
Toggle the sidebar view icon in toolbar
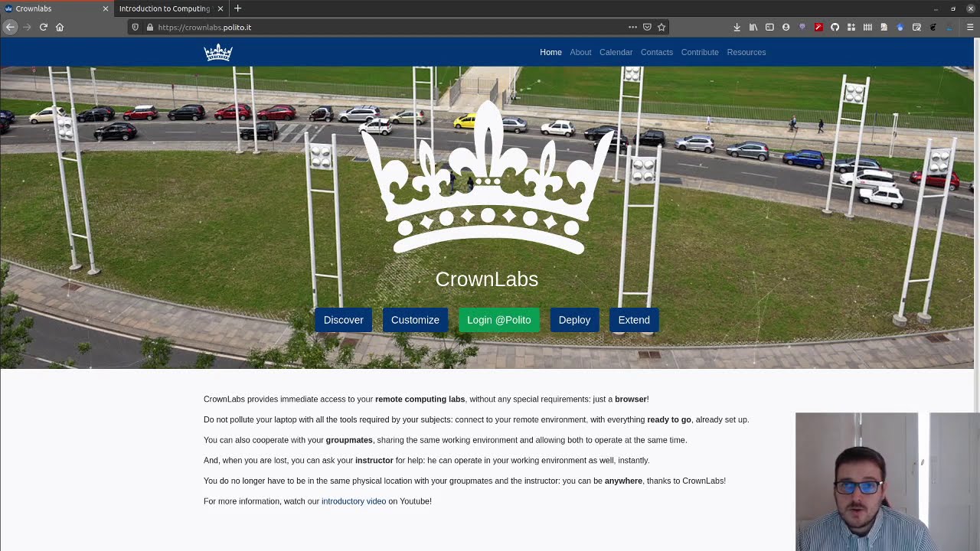click(x=769, y=27)
